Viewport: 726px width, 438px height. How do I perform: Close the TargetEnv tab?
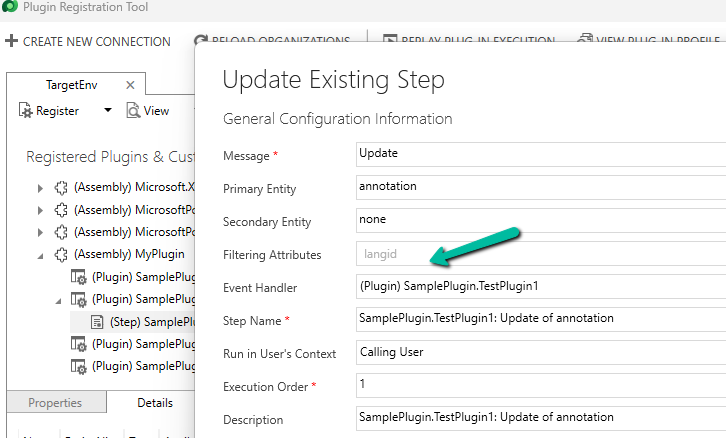tap(130, 85)
